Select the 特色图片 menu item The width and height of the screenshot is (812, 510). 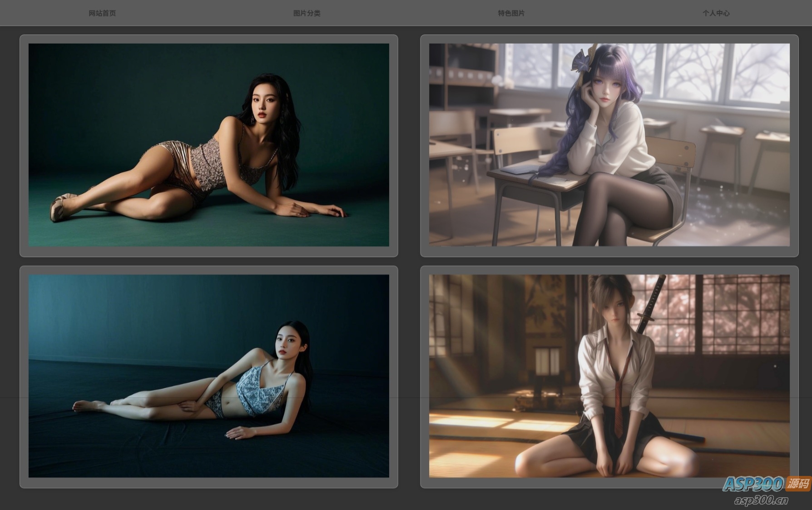coord(511,13)
